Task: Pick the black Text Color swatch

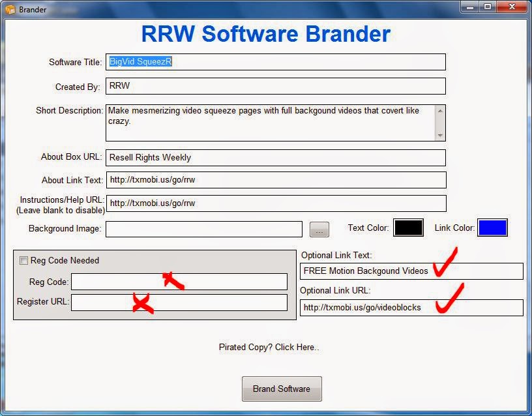Action: coord(409,228)
